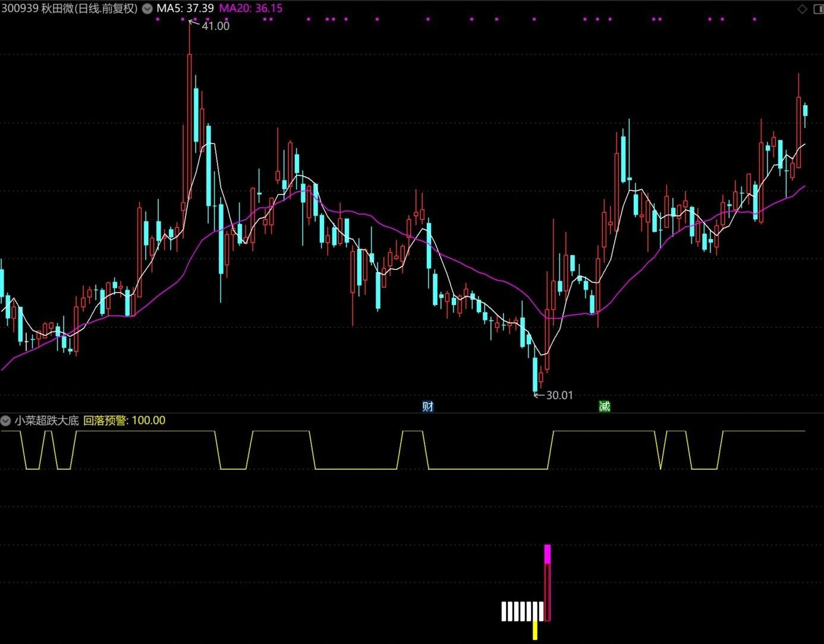824x644 pixels.
Task: Select the last cyan candlestick on the right
Action: 805,110
